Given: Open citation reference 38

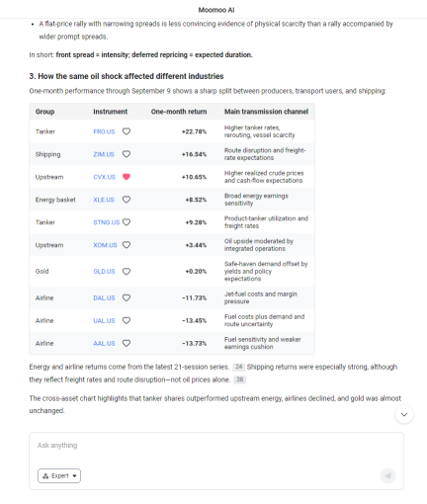Looking at the screenshot, I should coord(240,379).
